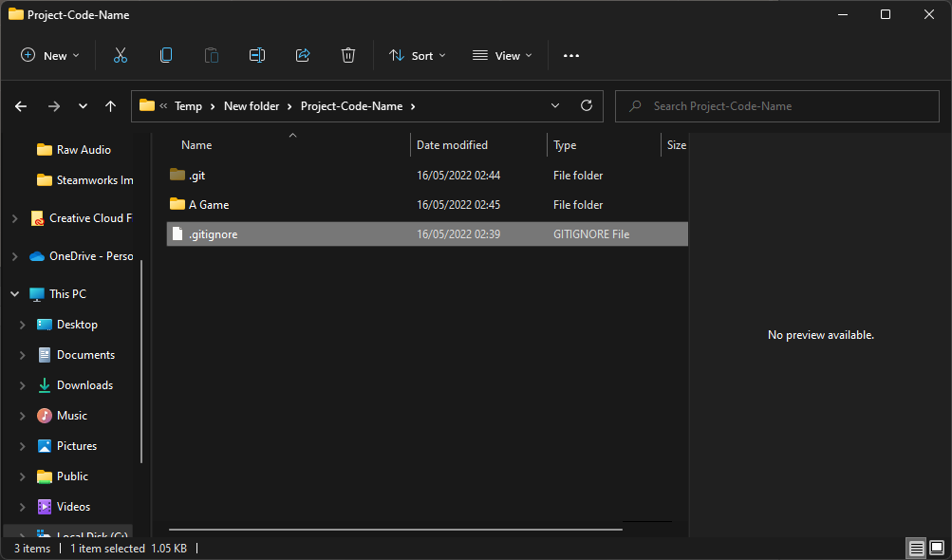Expand the OneDrive node
Image resolution: width=952 pixels, height=560 pixels.
[x=14, y=256]
